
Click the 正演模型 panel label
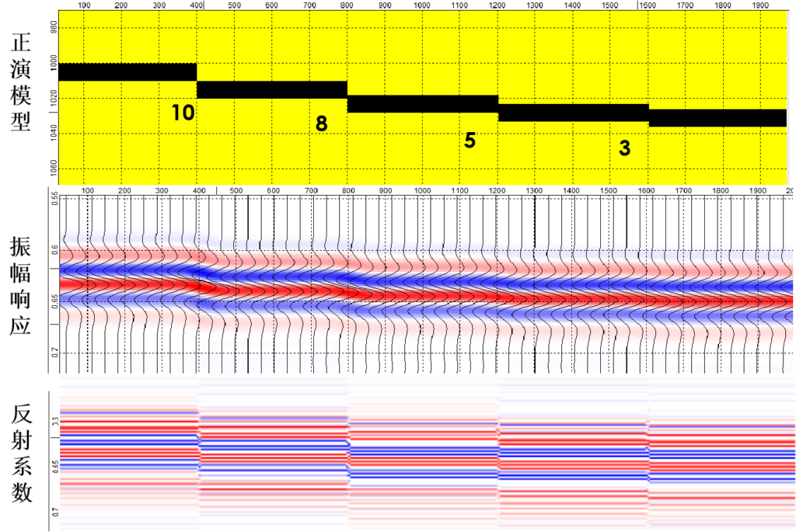21,81
